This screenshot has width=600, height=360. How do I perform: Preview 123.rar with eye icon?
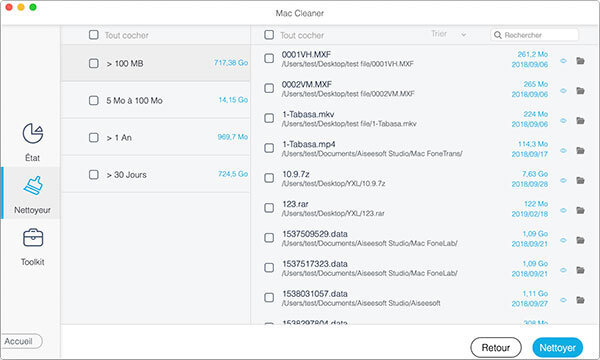pos(563,210)
